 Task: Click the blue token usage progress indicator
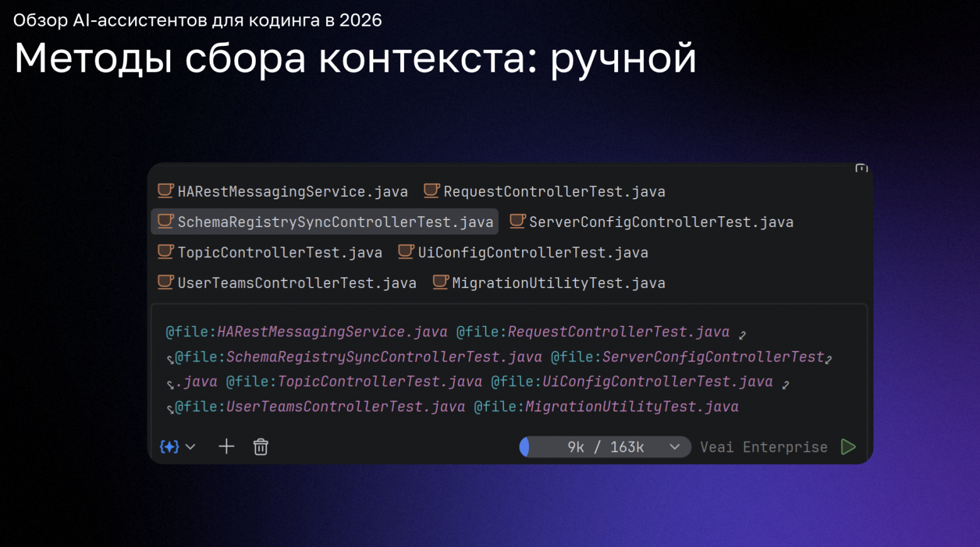(x=526, y=446)
